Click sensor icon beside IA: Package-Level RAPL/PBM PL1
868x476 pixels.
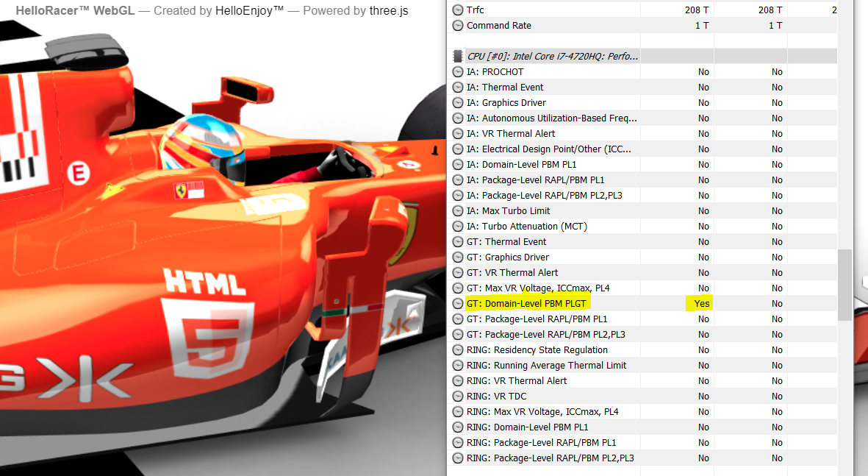click(458, 180)
